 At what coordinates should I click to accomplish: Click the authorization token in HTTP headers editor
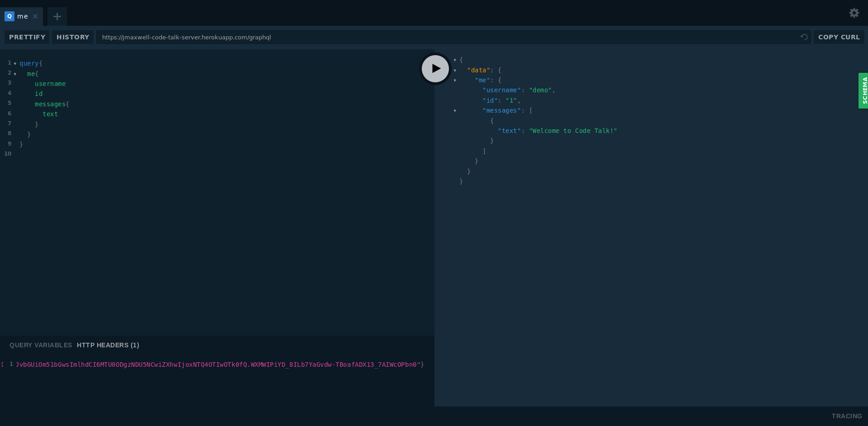(x=218, y=364)
